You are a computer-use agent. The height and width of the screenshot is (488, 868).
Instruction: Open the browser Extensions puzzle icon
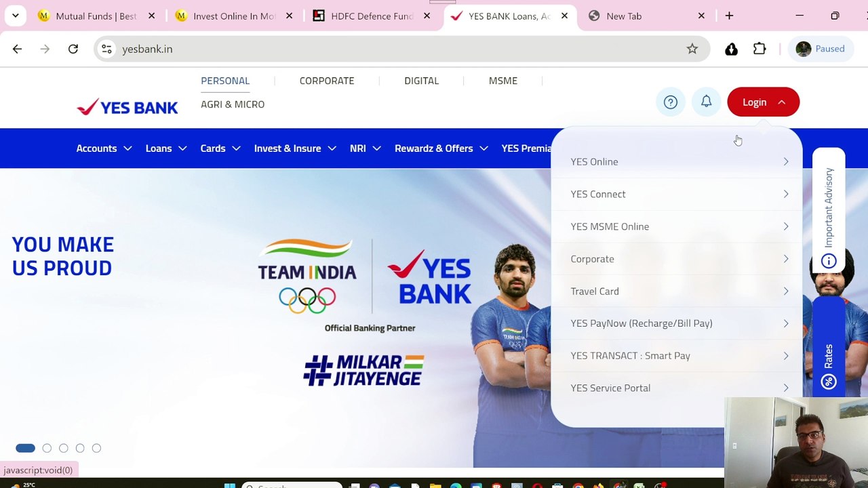(759, 49)
